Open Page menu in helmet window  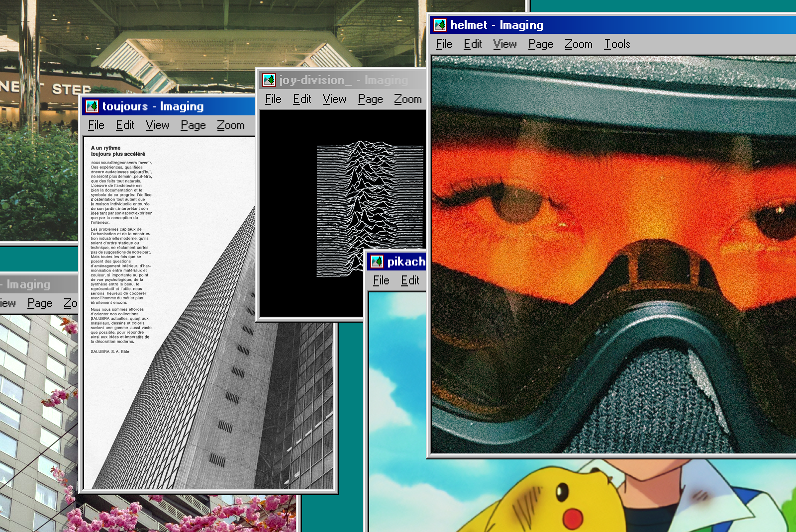click(541, 44)
